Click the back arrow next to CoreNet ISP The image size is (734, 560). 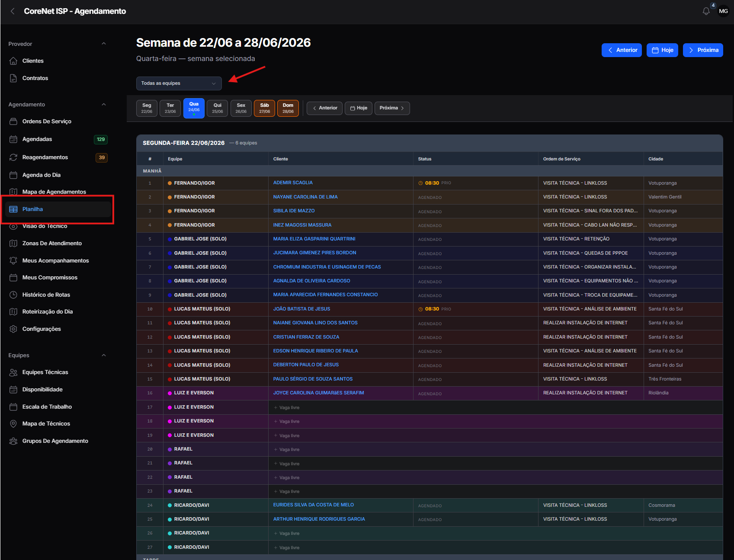pyautogui.click(x=13, y=11)
